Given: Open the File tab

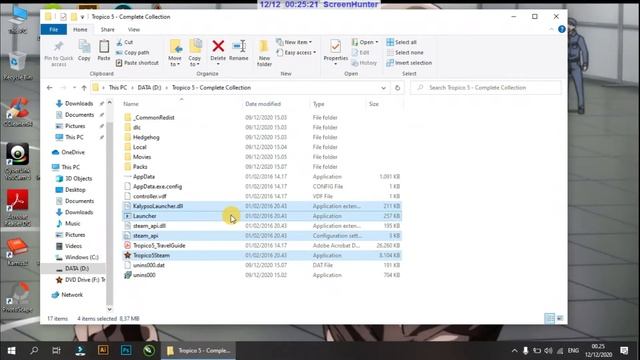Looking at the screenshot, I should 53,29.
